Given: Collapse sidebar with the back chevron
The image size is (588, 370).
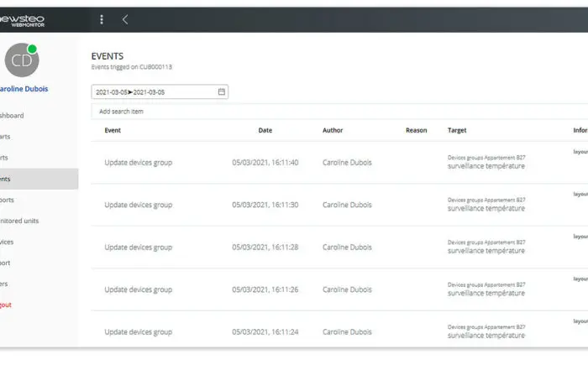Looking at the screenshot, I should pyautogui.click(x=125, y=19).
